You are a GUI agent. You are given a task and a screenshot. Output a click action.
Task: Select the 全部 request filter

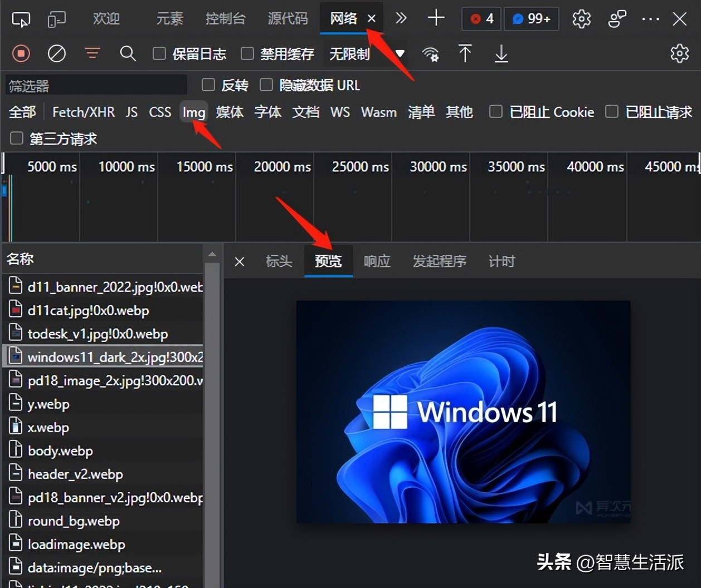point(22,112)
